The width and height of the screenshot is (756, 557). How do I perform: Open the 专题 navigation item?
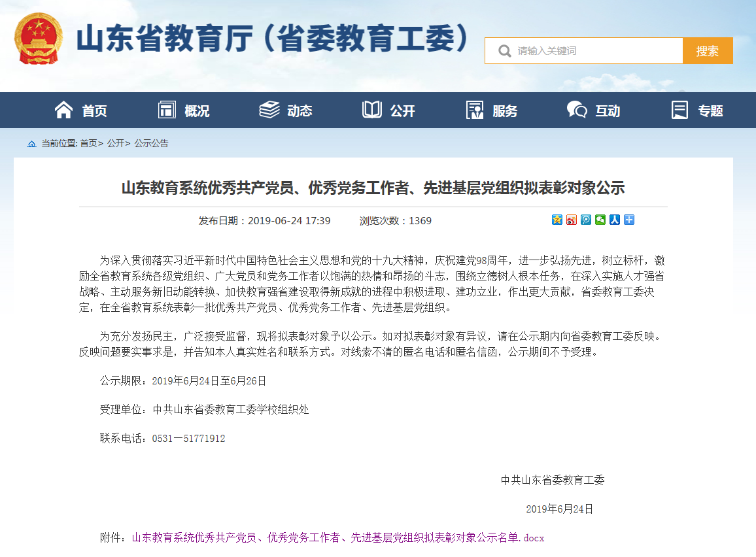point(697,110)
